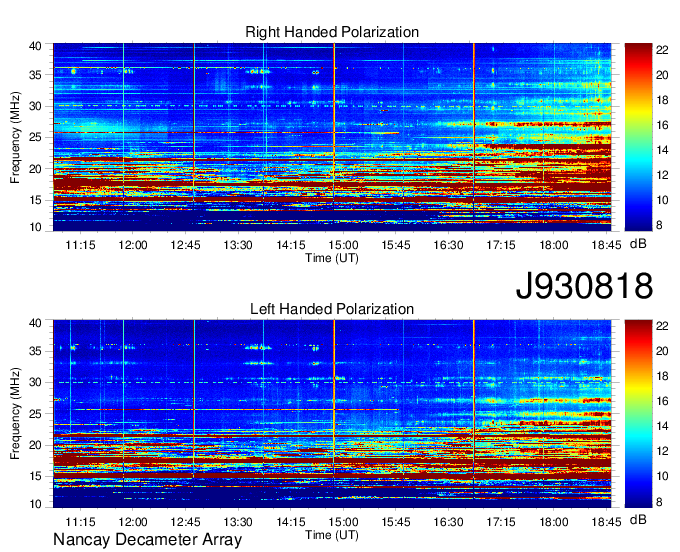Click 30 MHz frequency tick of Left Handed plot

pos(36,382)
